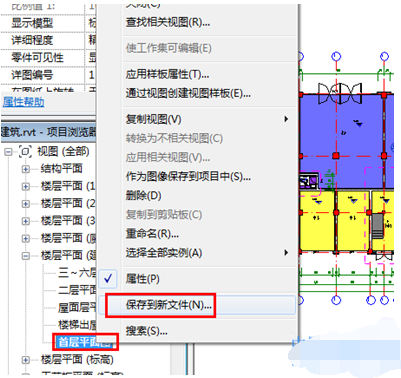The image size is (401, 378).
Task: Select 查找相关视图(R)... menu entry
Action: pos(168,23)
